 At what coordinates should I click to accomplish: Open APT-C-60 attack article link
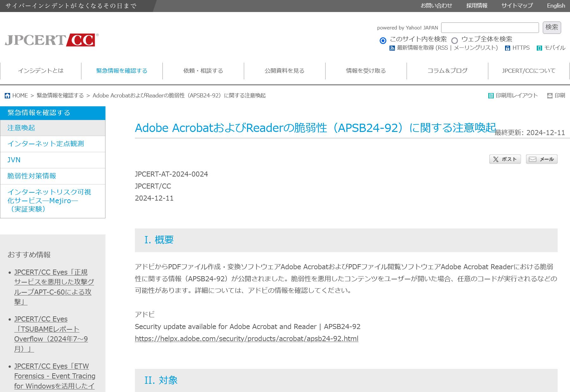[54, 287]
